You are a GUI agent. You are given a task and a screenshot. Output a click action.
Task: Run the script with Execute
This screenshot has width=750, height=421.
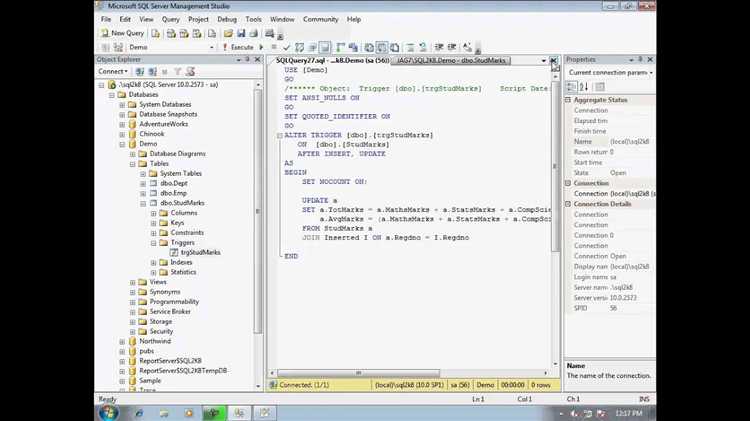tap(238, 47)
